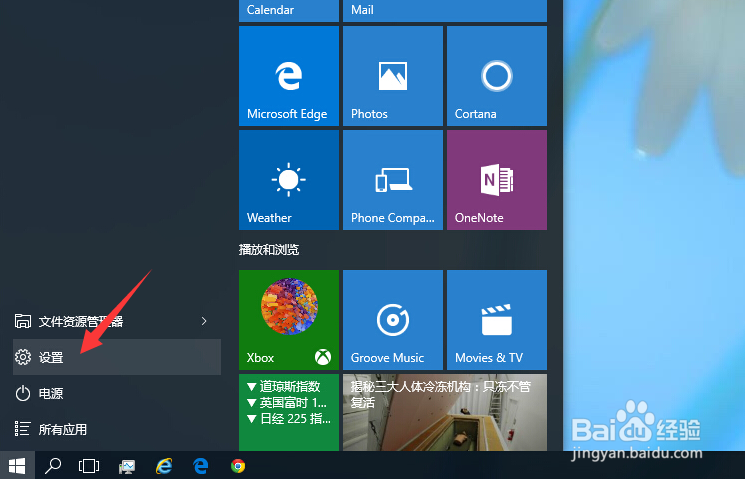
Task: Open Task View on the taskbar
Action: point(89,466)
